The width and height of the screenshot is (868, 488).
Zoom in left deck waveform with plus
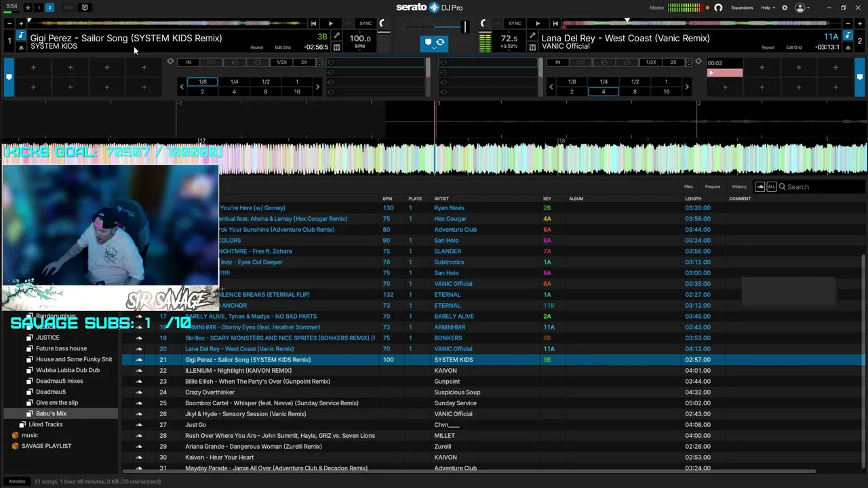20,24
